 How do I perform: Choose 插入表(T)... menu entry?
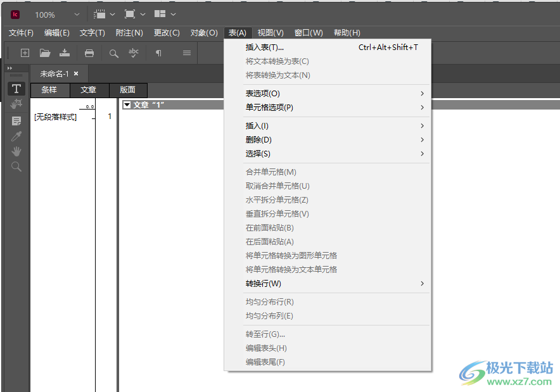pyautogui.click(x=328, y=47)
